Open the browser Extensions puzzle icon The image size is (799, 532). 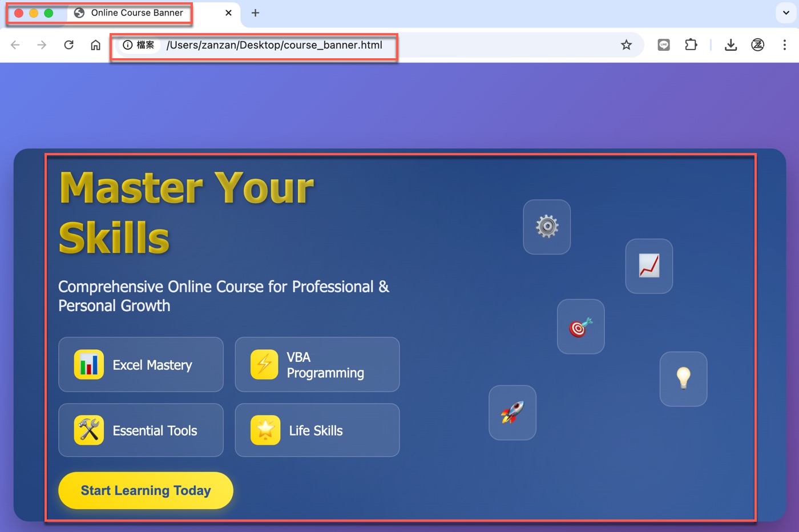click(x=691, y=45)
